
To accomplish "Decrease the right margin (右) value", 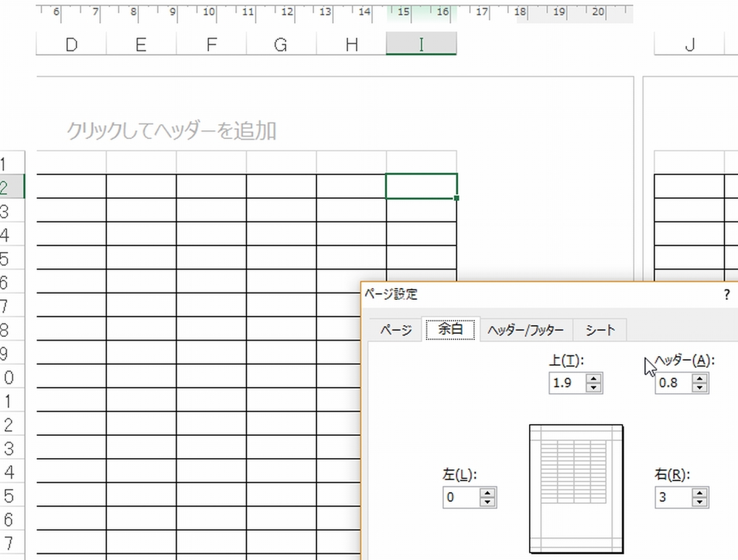I will [700, 502].
